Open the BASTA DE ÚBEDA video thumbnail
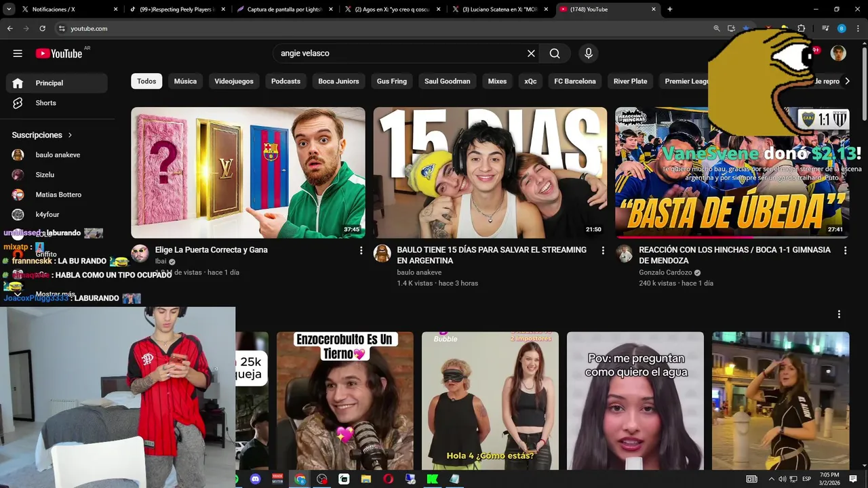This screenshot has width=868, height=488. [x=732, y=172]
